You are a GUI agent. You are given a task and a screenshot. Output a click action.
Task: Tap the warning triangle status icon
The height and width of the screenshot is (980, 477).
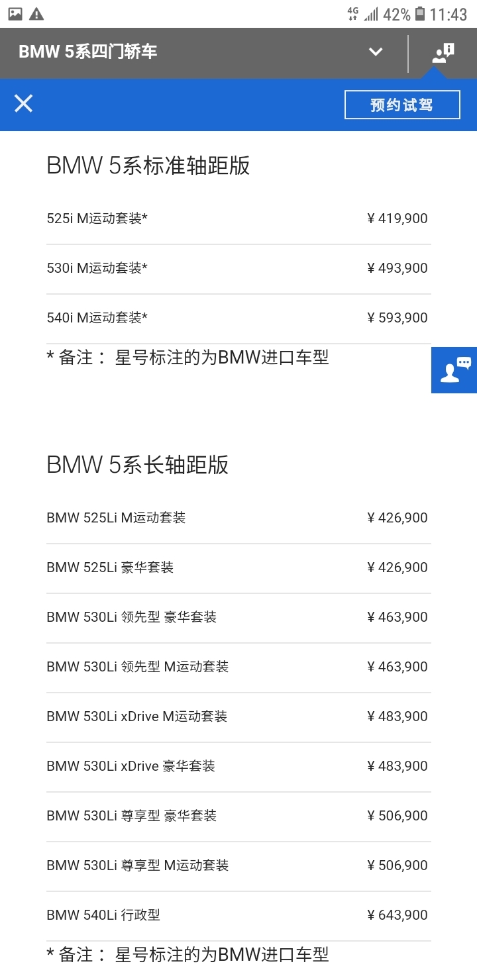coord(36,13)
